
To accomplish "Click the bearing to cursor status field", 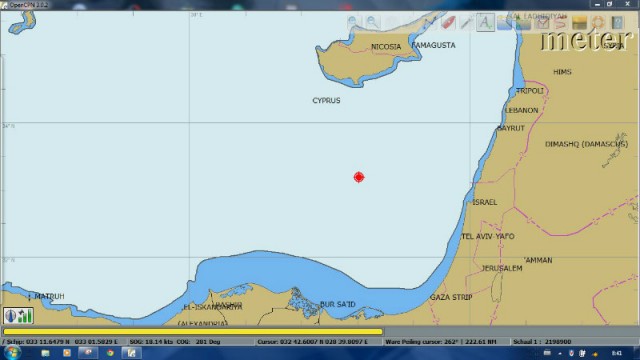I will tap(446, 342).
